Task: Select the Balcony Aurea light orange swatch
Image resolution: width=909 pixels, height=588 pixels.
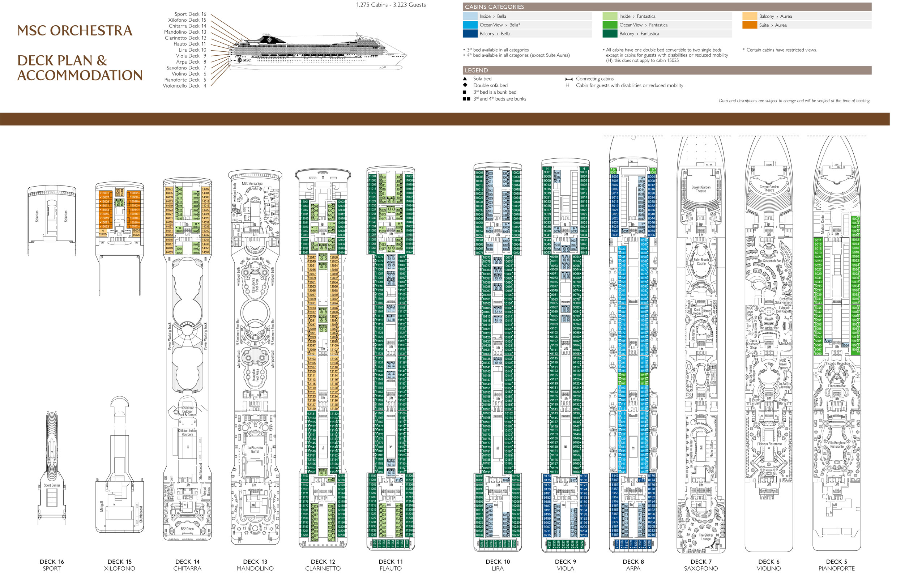Action: point(750,16)
